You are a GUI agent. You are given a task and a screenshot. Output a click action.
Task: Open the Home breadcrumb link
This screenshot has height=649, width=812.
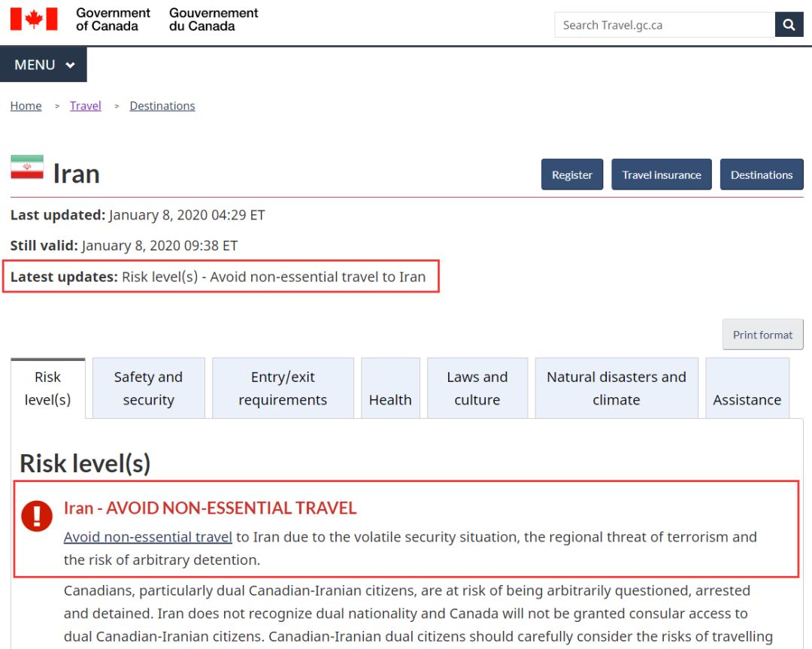click(26, 106)
